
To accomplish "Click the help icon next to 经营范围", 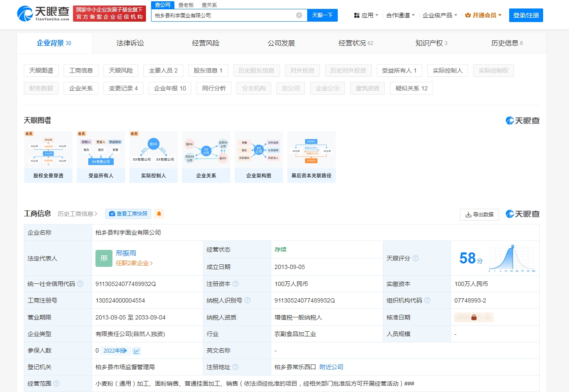I will click(x=56, y=384).
